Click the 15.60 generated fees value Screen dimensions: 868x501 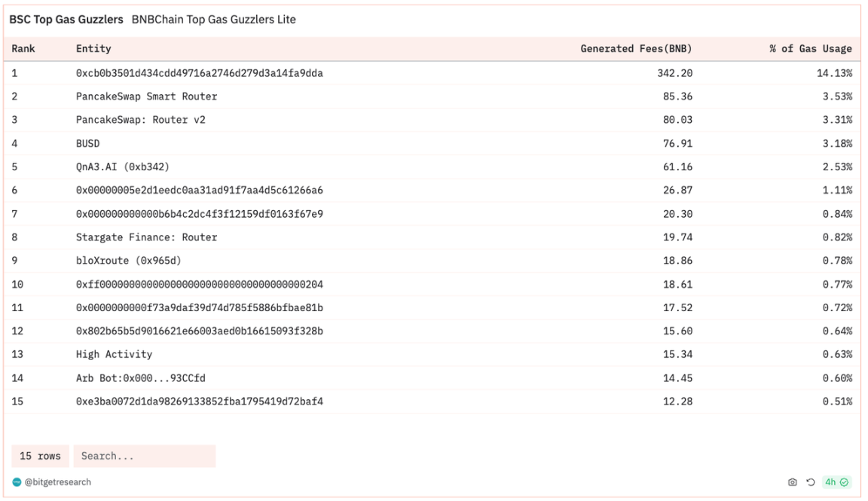(x=677, y=331)
